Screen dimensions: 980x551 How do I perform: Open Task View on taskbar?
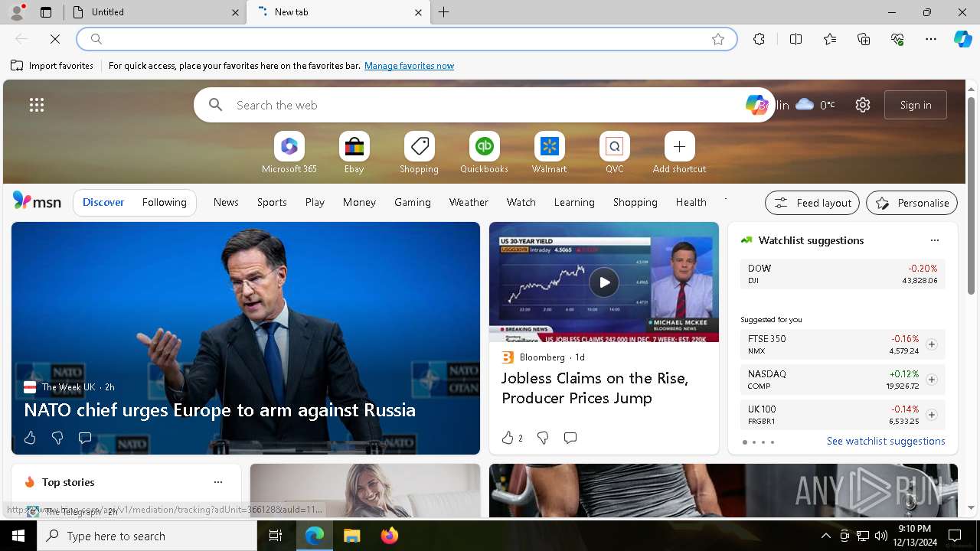276,536
